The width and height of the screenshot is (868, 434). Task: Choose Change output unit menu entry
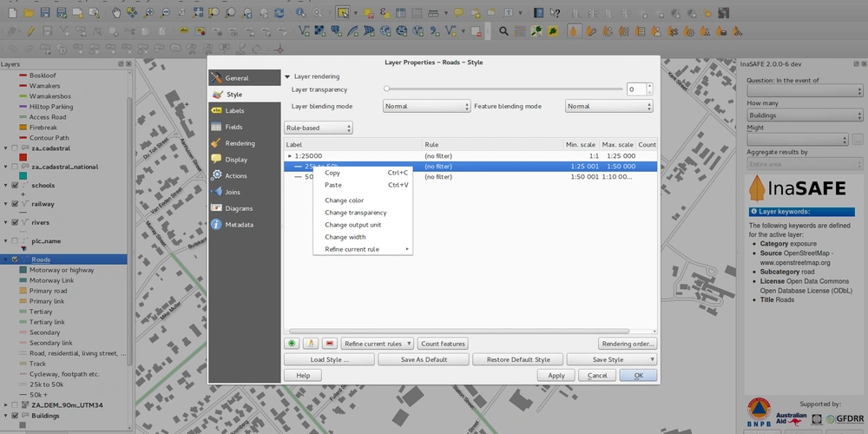363,225
